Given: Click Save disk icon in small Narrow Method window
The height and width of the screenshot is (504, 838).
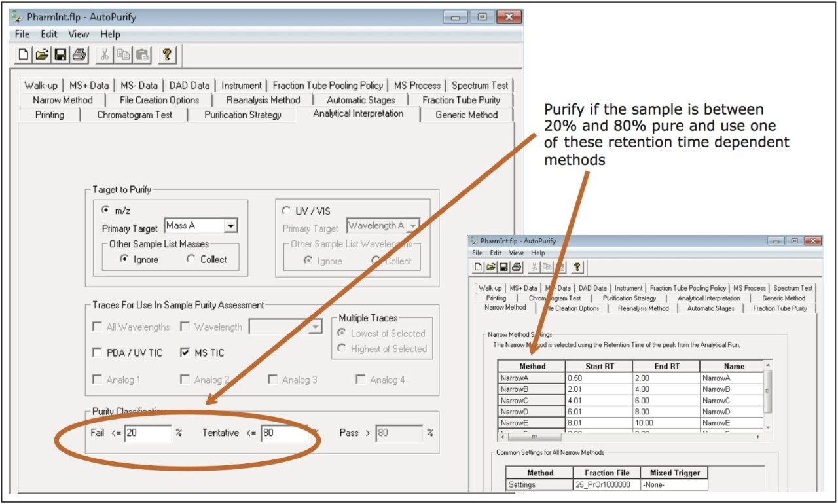Looking at the screenshot, I should click(x=503, y=267).
